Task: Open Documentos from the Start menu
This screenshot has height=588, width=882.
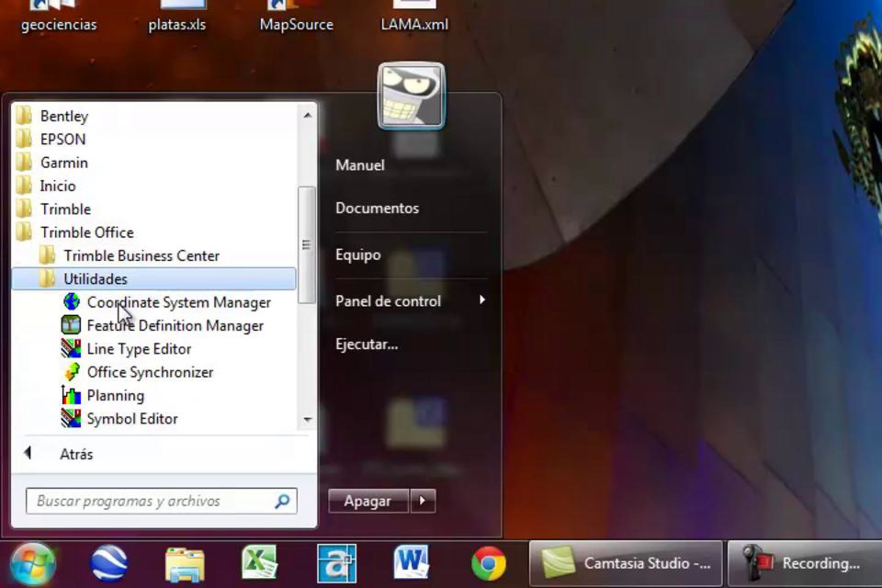Action: tap(377, 208)
